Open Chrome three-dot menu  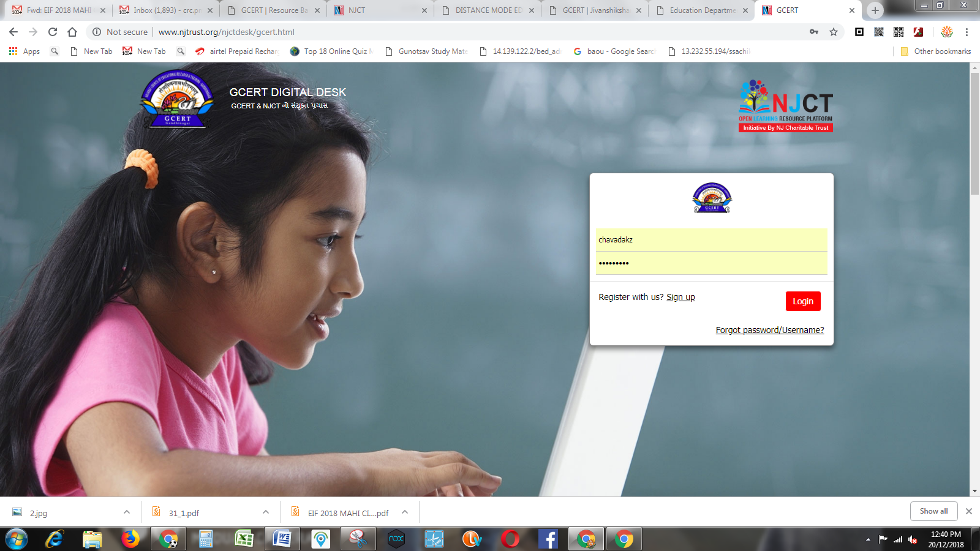click(x=967, y=32)
